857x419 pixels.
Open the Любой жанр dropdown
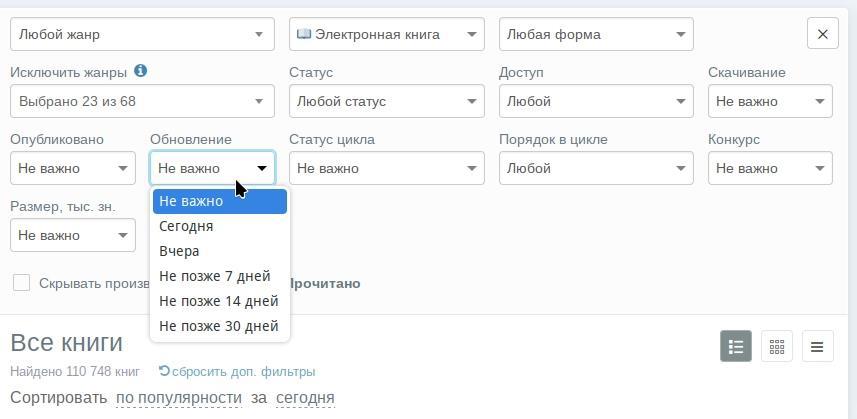(x=142, y=34)
